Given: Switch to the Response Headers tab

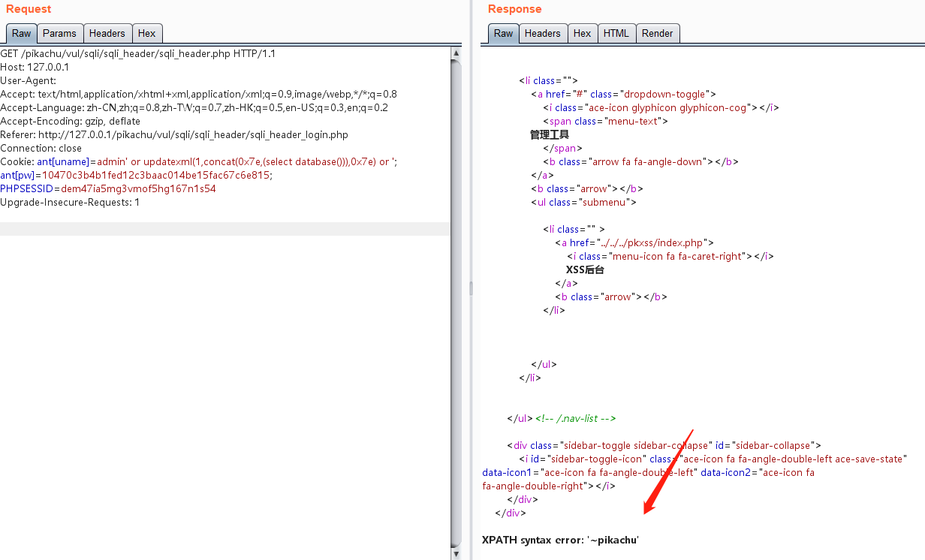Looking at the screenshot, I should pyautogui.click(x=543, y=33).
